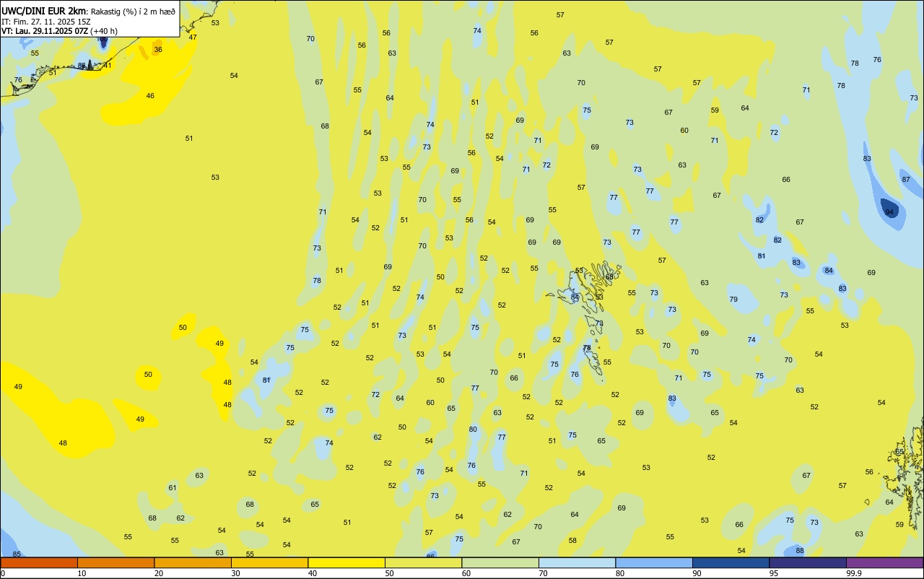Click the 79 value on the map
Image resolution: width=924 pixels, height=579 pixels.
point(733,299)
